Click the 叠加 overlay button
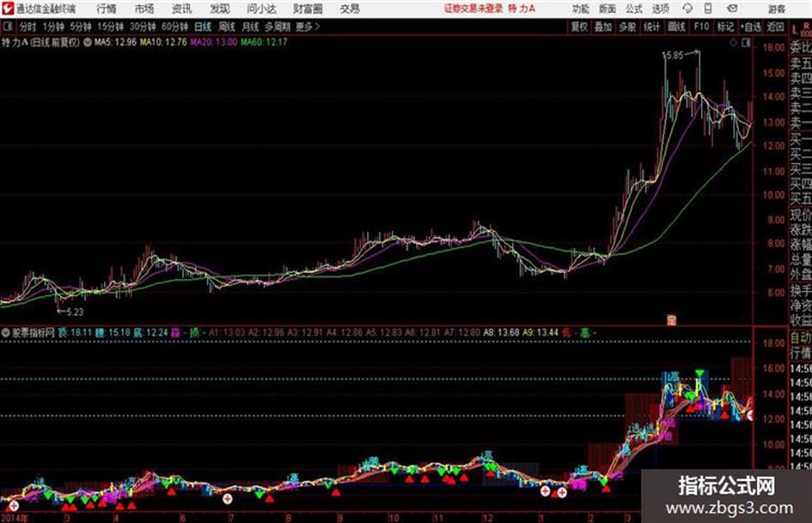This screenshot has width=812, height=523. [x=603, y=27]
